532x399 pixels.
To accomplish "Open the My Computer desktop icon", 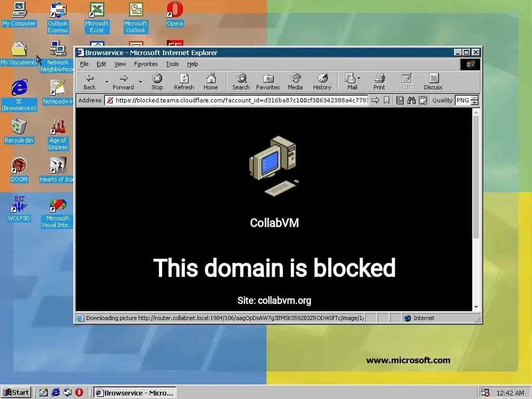I will coord(19,14).
